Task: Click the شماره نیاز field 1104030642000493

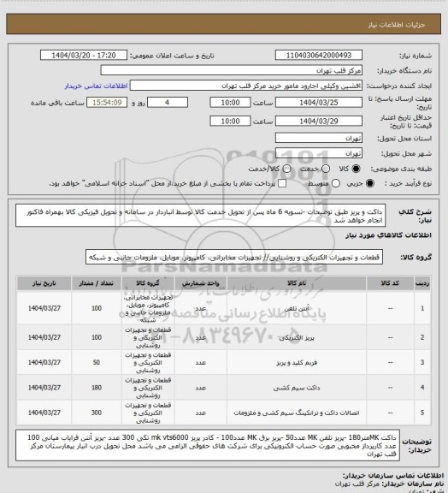Action: 319,55
